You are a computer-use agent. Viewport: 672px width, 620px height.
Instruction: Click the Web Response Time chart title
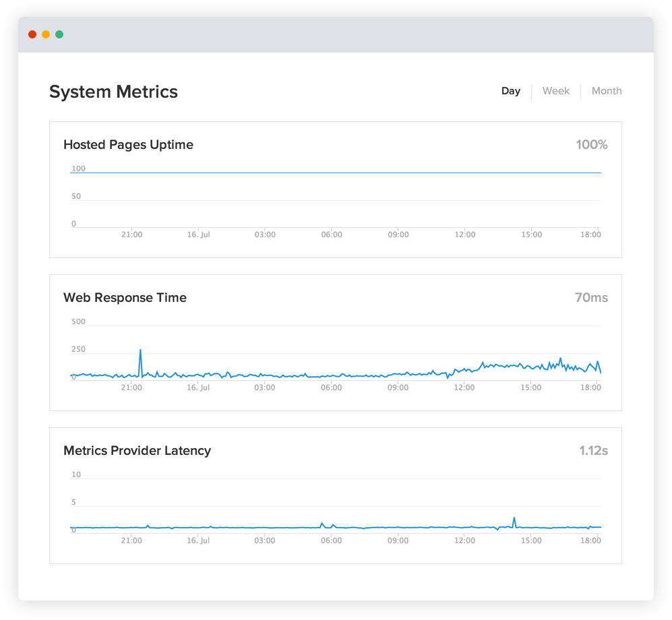click(x=125, y=298)
